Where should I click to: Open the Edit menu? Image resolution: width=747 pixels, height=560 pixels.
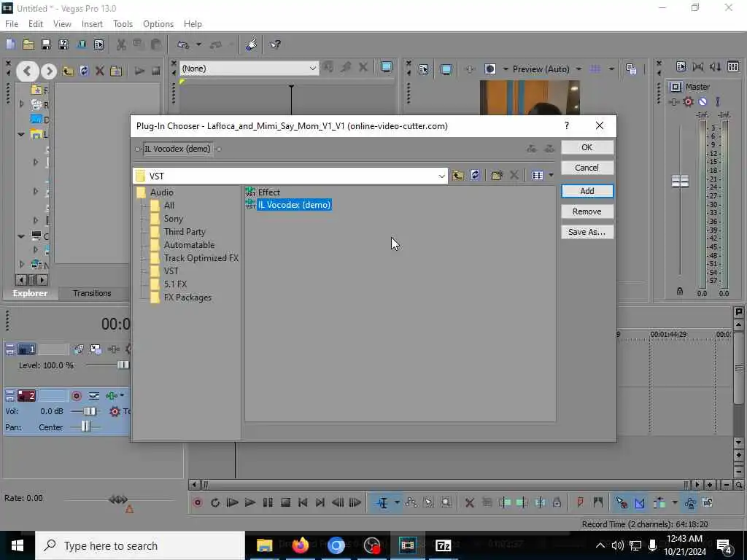point(36,24)
